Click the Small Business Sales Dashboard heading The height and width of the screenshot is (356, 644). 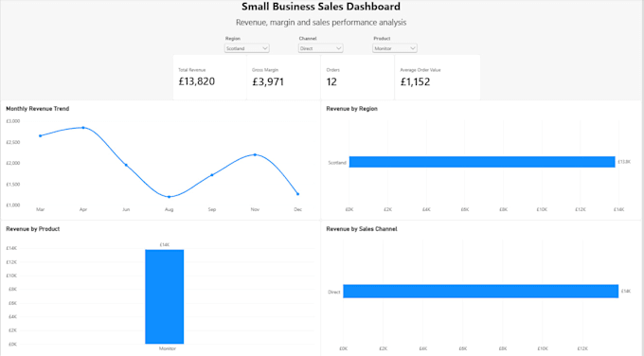click(x=321, y=7)
